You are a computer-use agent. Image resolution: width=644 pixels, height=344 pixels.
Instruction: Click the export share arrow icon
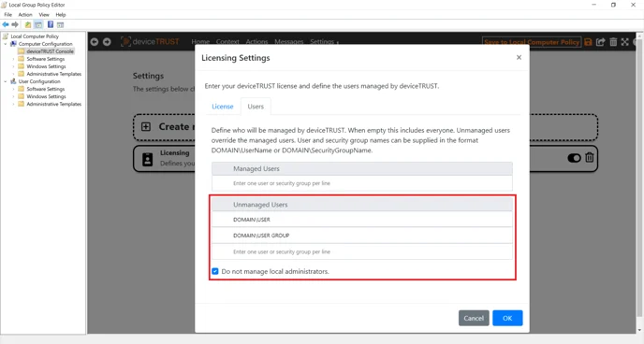coord(600,42)
